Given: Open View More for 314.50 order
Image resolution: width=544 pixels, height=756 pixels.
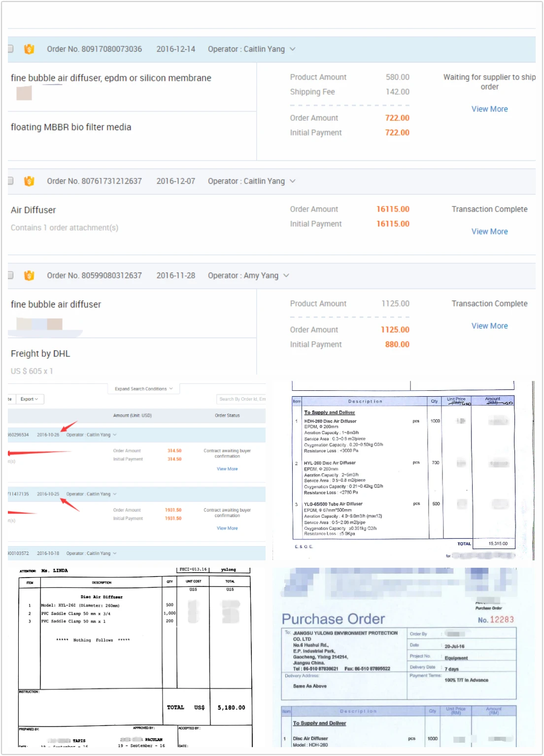Looking at the screenshot, I should [227, 469].
